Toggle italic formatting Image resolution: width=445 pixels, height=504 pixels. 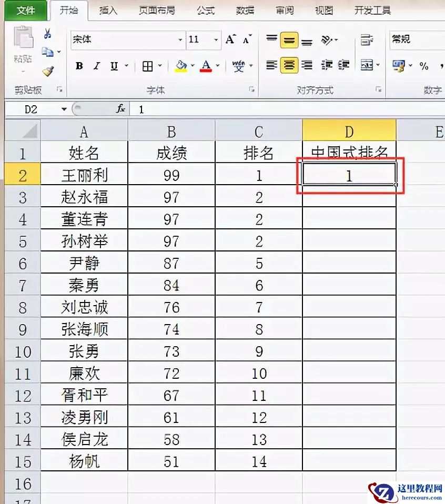coord(96,66)
